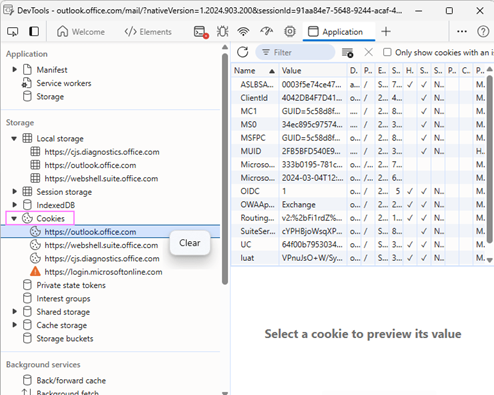
Task: Expand the Session storage tree
Action: click(x=15, y=192)
